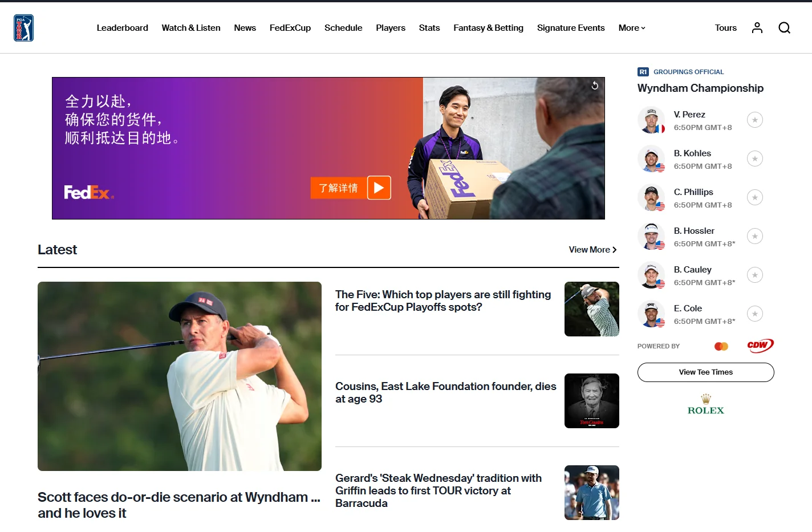Click the FedEx logo in the banner ad
The image size is (812, 532).
click(x=89, y=193)
